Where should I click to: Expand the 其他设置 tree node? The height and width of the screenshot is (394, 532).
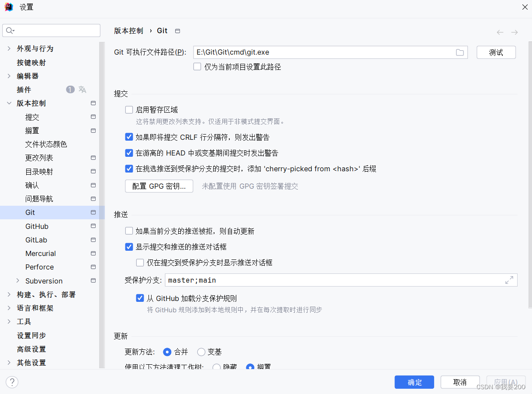pyautogui.click(x=9, y=363)
